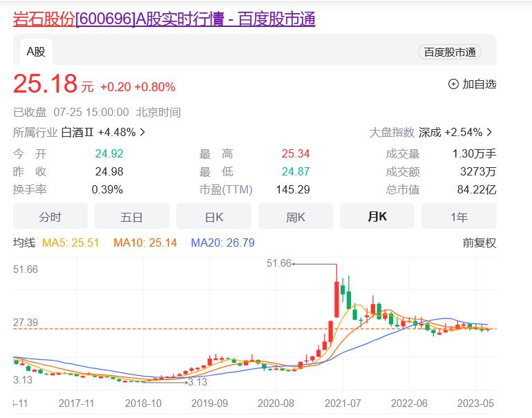Click the 市盈(TTM) value 145.29
Screen dimensions: 532x418
293,189
